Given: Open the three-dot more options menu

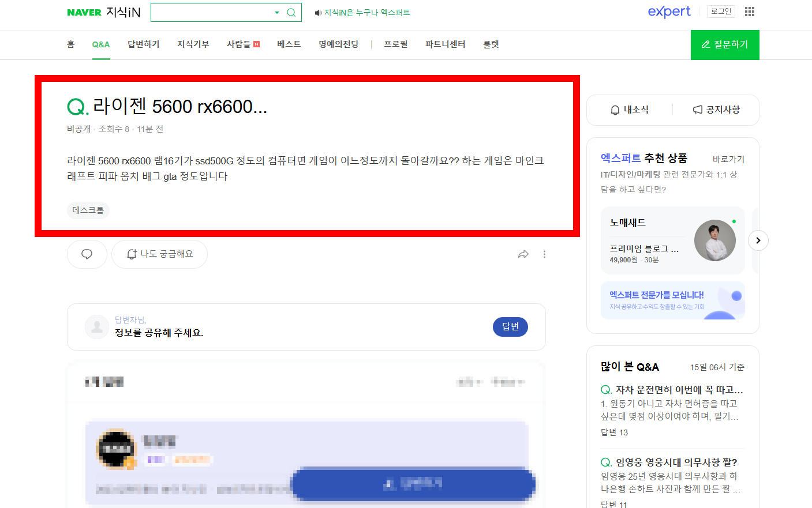Looking at the screenshot, I should pos(544,254).
